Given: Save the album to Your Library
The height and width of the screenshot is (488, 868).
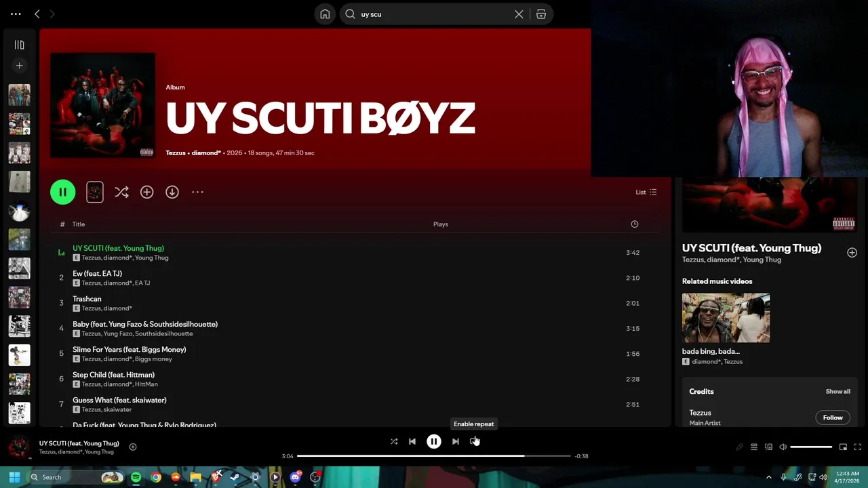Looking at the screenshot, I should click(146, 192).
